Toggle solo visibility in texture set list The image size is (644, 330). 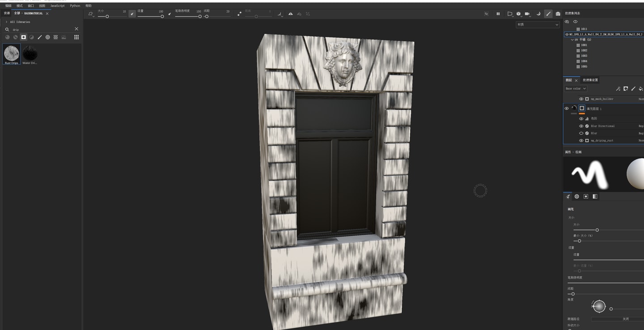(x=567, y=21)
